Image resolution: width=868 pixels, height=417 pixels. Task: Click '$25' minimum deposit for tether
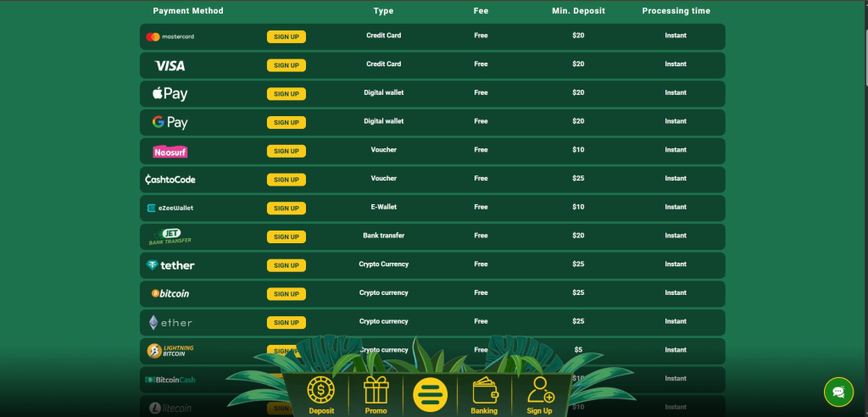click(578, 264)
